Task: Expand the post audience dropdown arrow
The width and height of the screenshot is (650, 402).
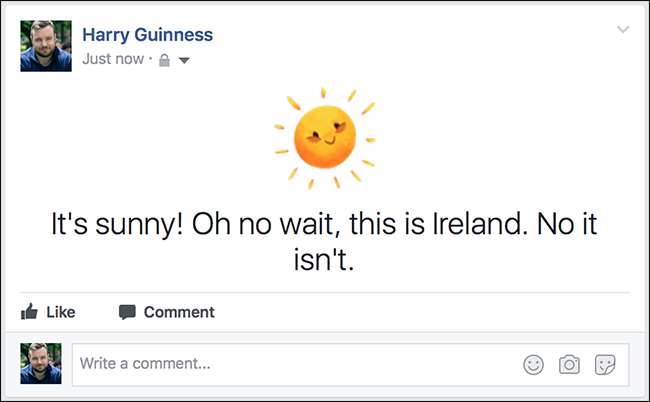Action: [x=184, y=60]
